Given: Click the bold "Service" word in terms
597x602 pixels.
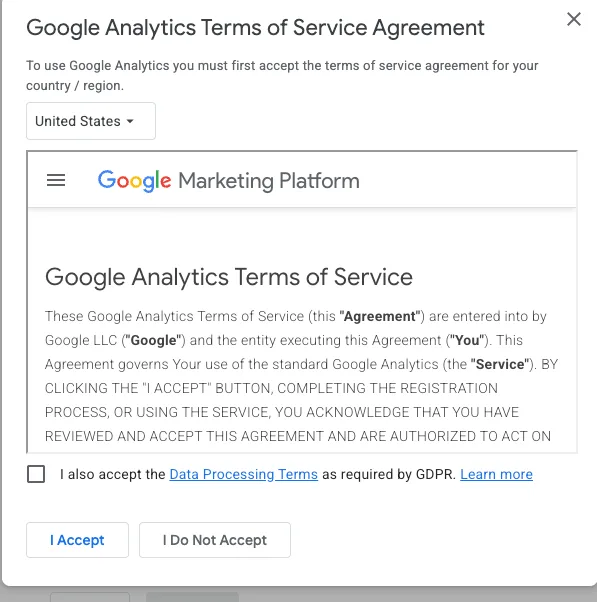Looking at the screenshot, I should [x=500, y=364].
